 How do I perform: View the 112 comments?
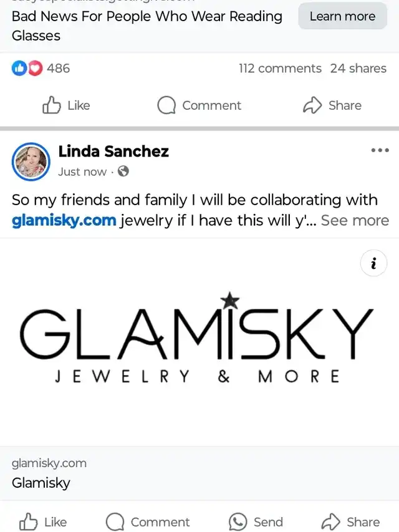click(x=280, y=69)
